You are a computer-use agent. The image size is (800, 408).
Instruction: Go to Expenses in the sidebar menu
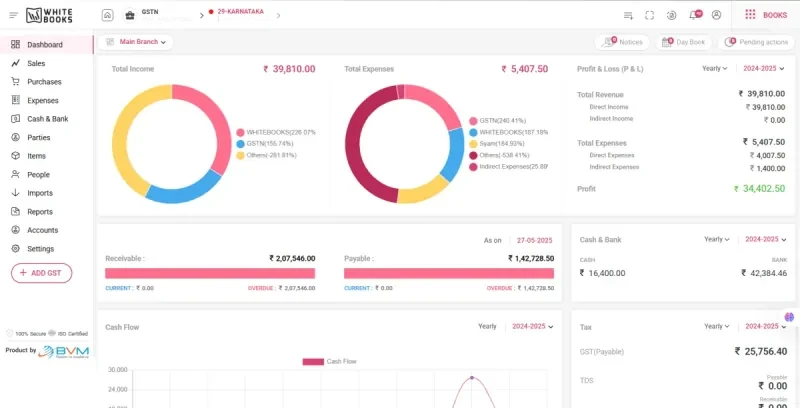point(43,100)
